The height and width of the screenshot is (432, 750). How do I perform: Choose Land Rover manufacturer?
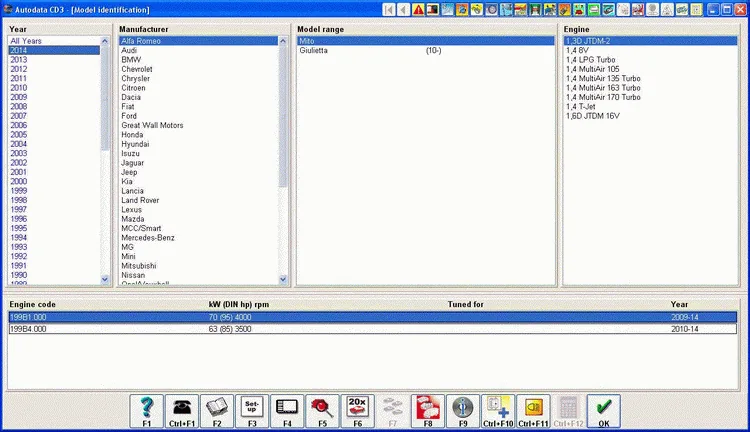(x=199, y=200)
